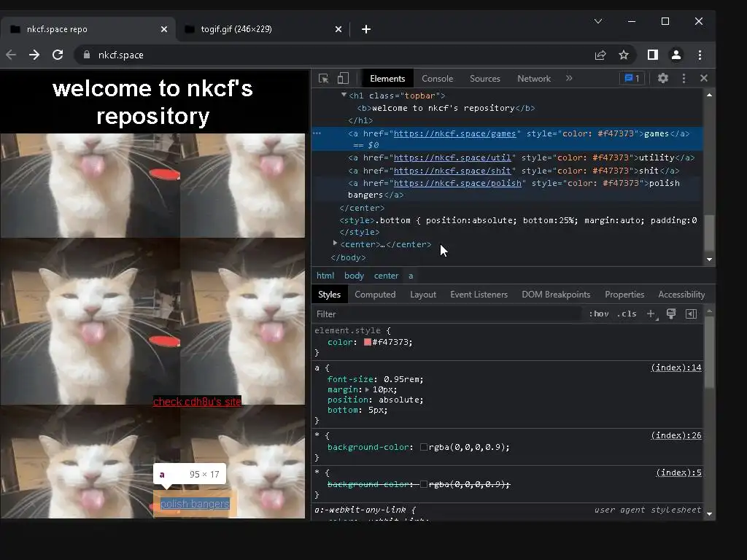This screenshot has width=747, height=560.
Task: Follow the nkcf.space/games href in DOM
Action: pyautogui.click(x=454, y=134)
